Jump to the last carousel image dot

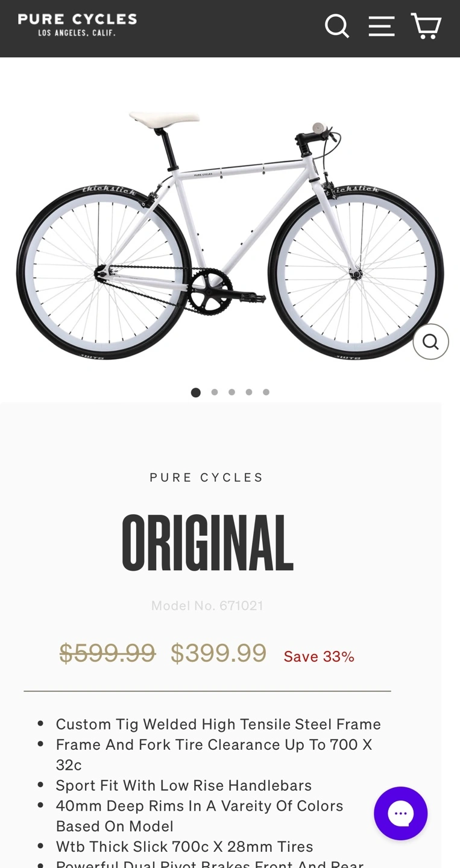point(266,392)
